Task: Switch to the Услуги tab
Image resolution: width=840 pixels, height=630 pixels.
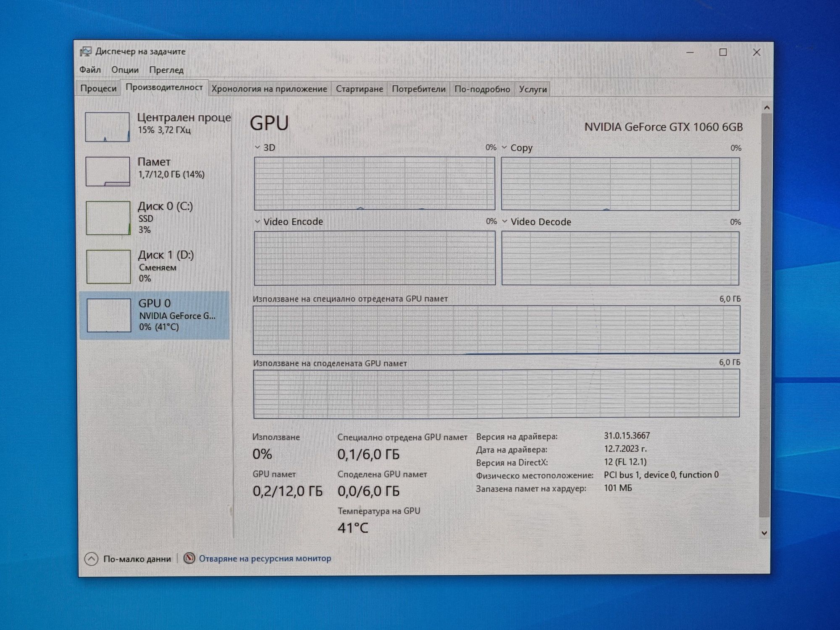Action: click(x=533, y=89)
